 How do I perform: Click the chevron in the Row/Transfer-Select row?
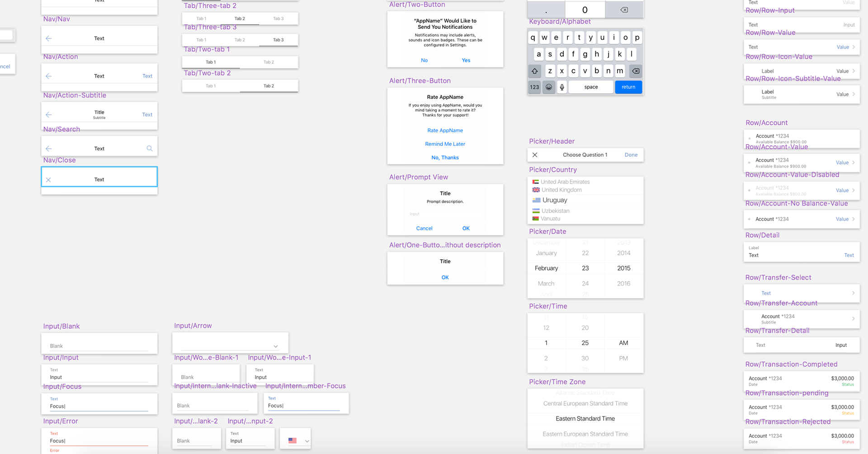(854, 293)
